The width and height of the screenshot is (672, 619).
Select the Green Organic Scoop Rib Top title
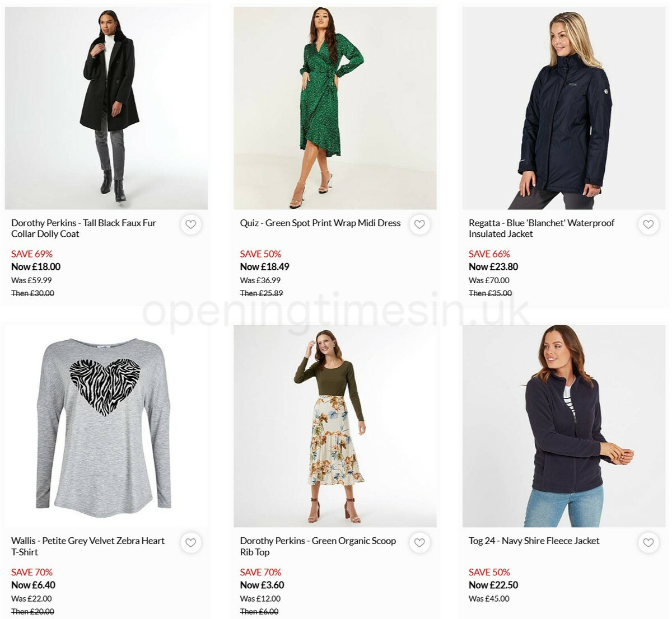coord(317,546)
